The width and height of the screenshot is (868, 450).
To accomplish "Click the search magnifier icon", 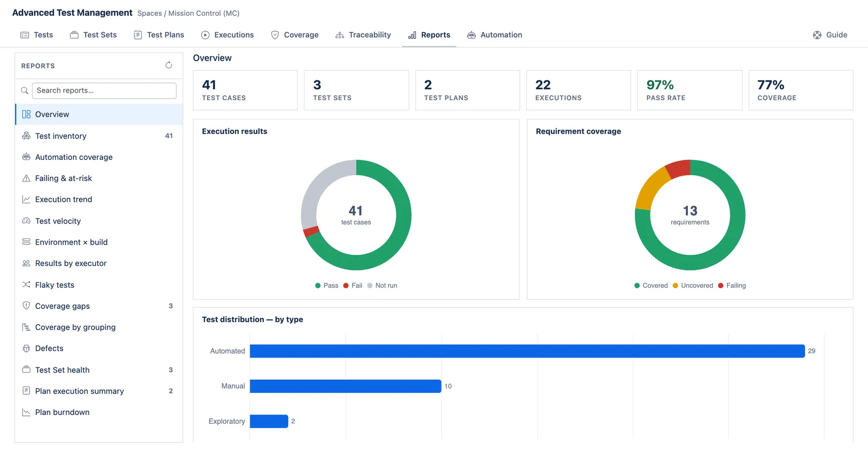I will 25,91.
